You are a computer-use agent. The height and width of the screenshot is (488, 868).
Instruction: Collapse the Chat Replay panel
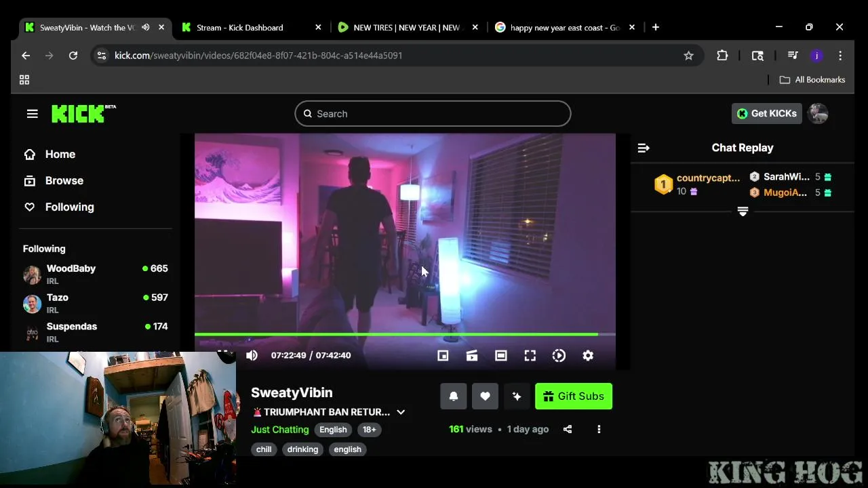[x=644, y=148]
